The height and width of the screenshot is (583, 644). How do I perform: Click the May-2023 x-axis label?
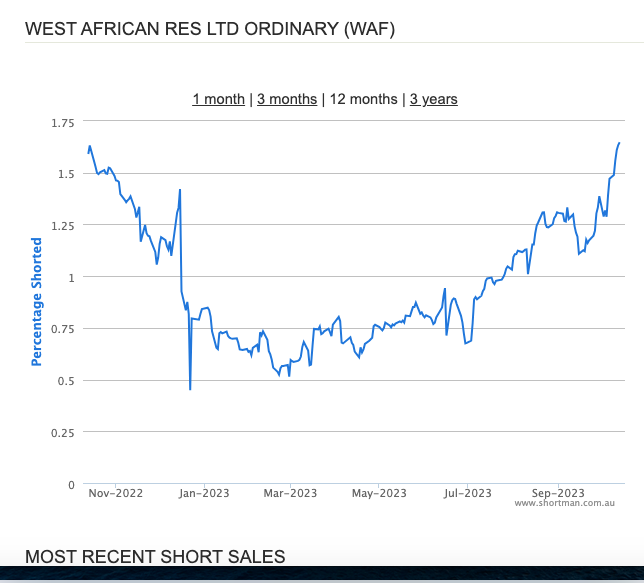click(379, 493)
